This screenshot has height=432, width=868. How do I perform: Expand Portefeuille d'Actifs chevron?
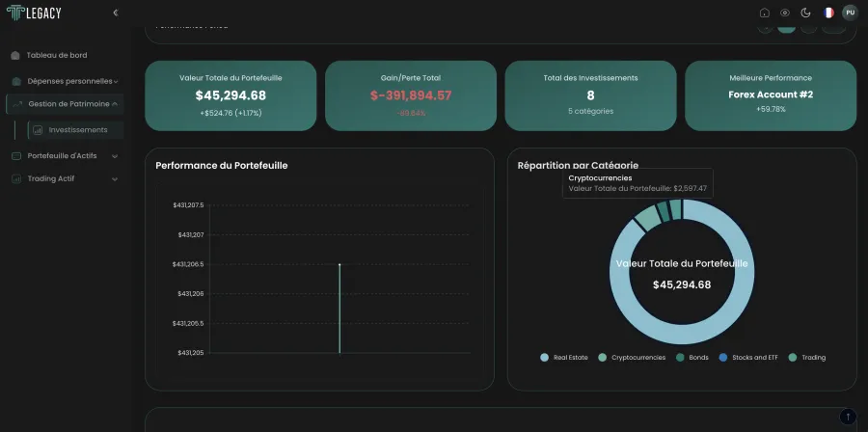[115, 156]
